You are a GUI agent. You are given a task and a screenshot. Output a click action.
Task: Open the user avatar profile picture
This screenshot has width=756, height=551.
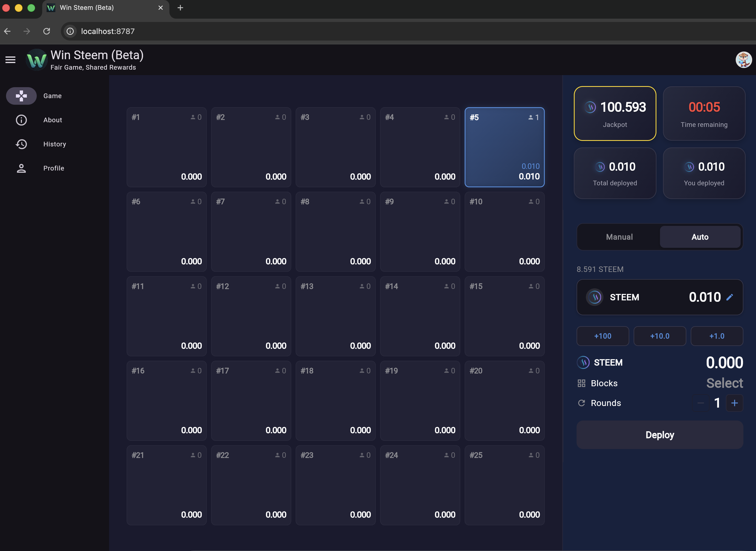tap(743, 60)
